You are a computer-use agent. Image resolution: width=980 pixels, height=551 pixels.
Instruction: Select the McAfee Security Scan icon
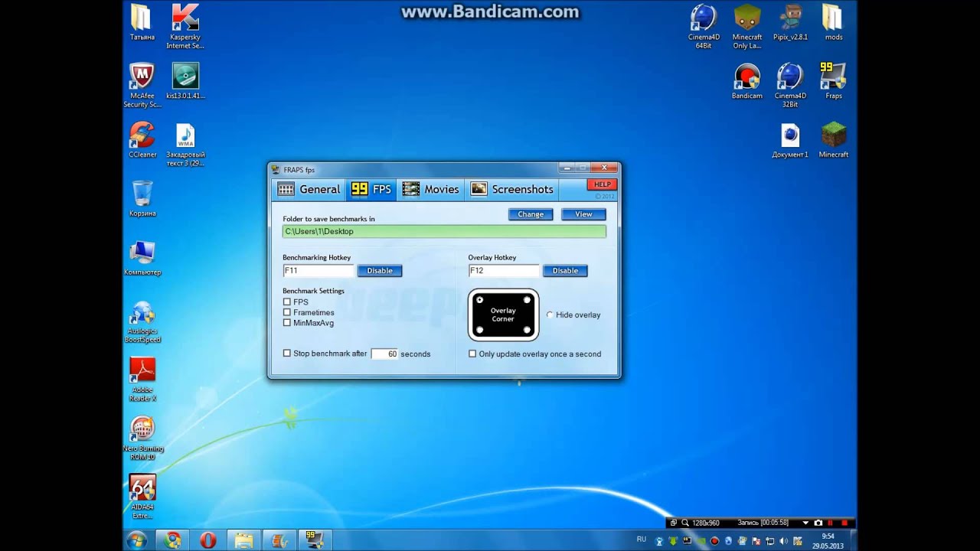pyautogui.click(x=142, y=85)
